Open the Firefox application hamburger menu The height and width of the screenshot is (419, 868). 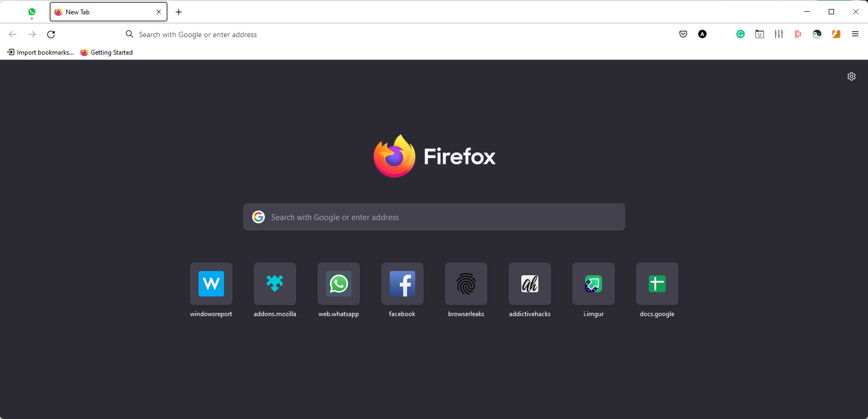[855, 34]
